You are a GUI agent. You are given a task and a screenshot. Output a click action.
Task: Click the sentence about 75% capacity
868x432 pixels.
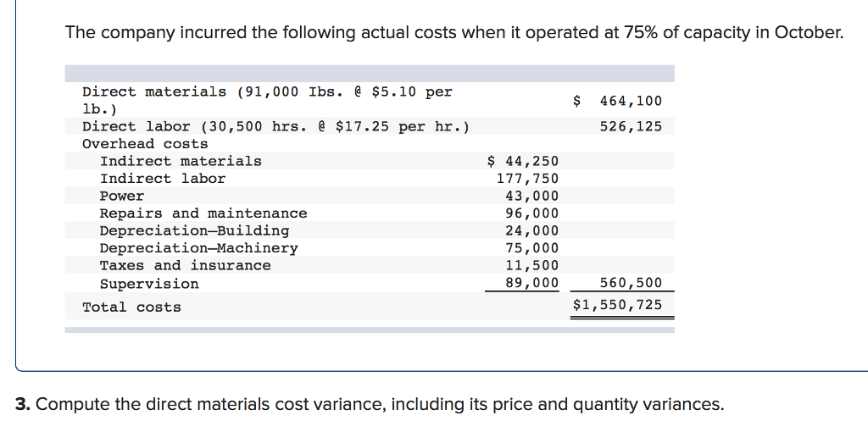(454, 33)
